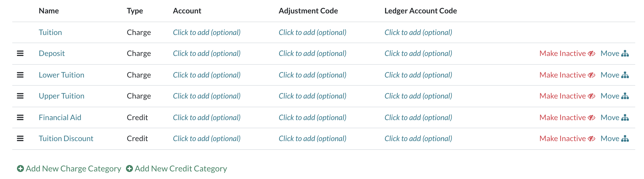Screen dimensions: 644x179
Task: Select Move for the Tuition Discount row
Action: (x=610, y=138)
